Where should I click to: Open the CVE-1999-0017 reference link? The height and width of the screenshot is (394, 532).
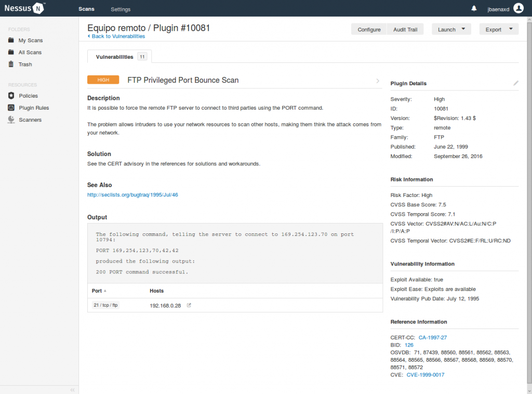coord(425,375)
